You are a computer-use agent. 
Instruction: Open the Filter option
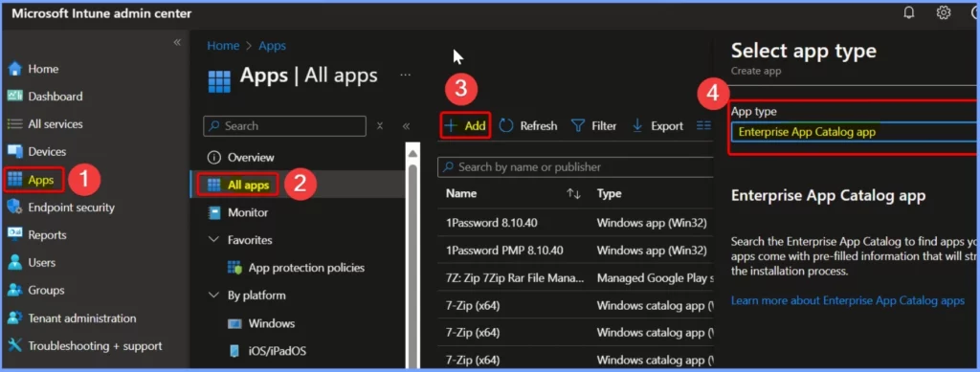pyautogui.click(x=593, y=126)
